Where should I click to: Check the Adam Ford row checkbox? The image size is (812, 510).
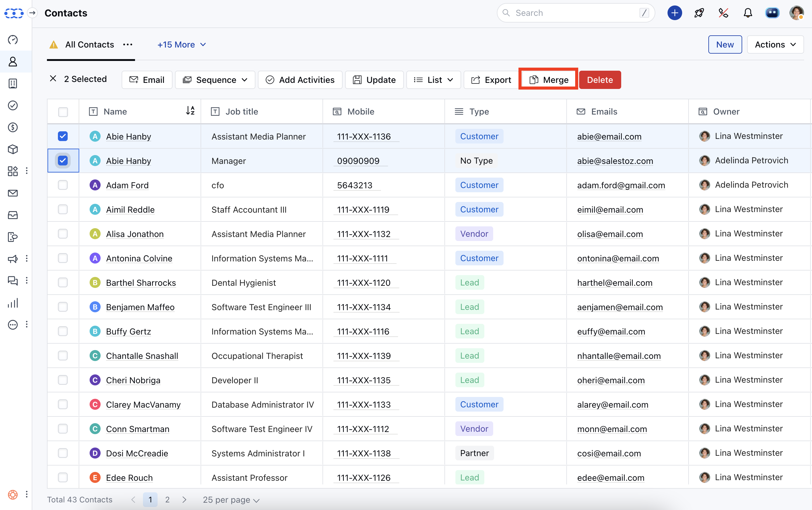[63, 185]
